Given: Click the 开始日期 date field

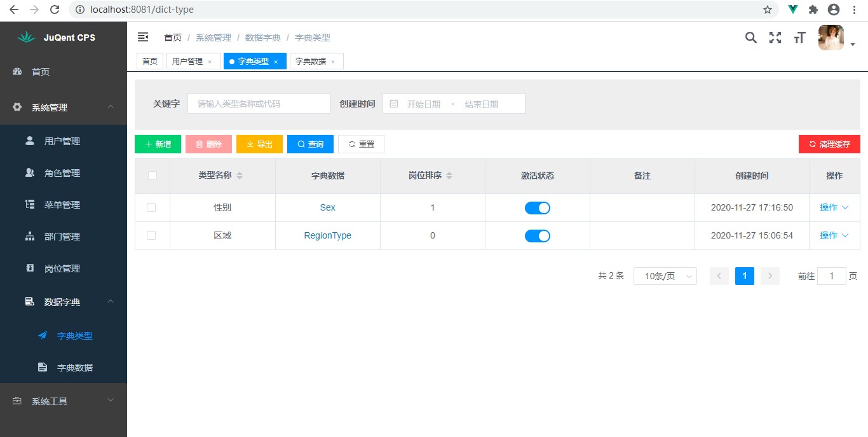Looking at the screenshot, I should click(424, 104).
